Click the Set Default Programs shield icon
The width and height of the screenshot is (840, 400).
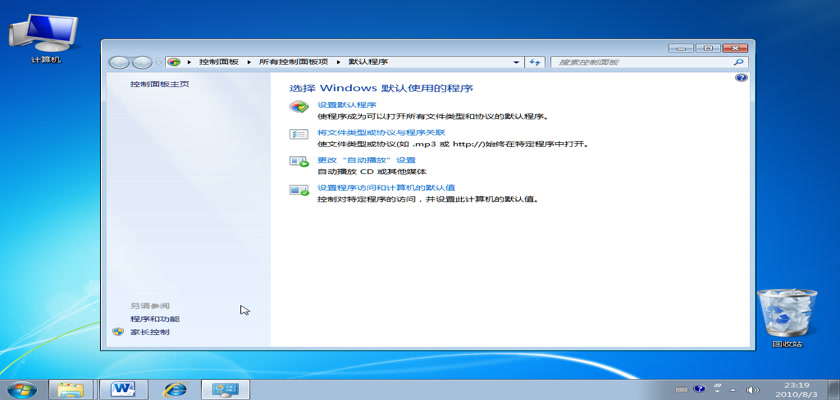pos(299,107)
